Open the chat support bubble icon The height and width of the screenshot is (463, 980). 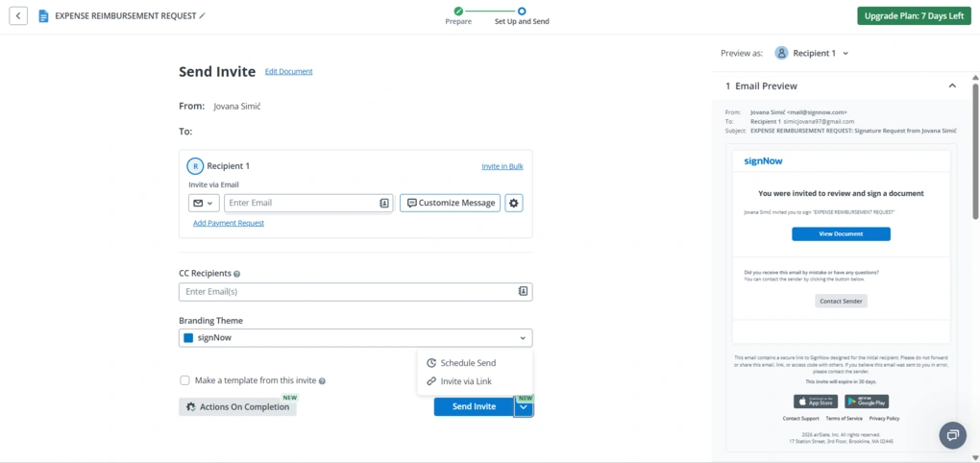click(953, 435)
